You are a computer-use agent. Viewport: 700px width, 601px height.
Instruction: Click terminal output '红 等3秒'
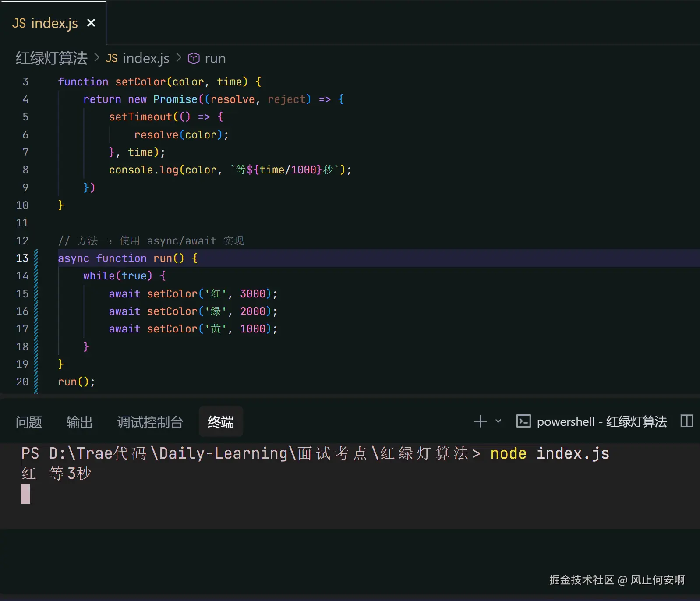[56, 473]
